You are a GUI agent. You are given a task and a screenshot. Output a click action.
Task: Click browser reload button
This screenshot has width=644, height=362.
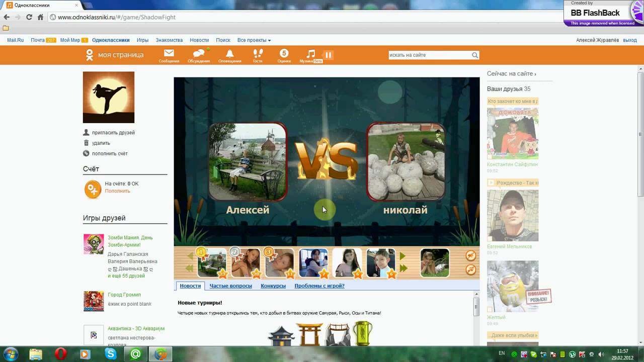pos(29,17)
